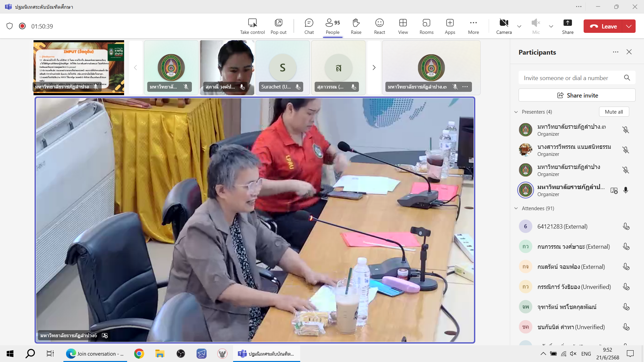
Task: Open the Windows notification center
Action: pos(630,354)
